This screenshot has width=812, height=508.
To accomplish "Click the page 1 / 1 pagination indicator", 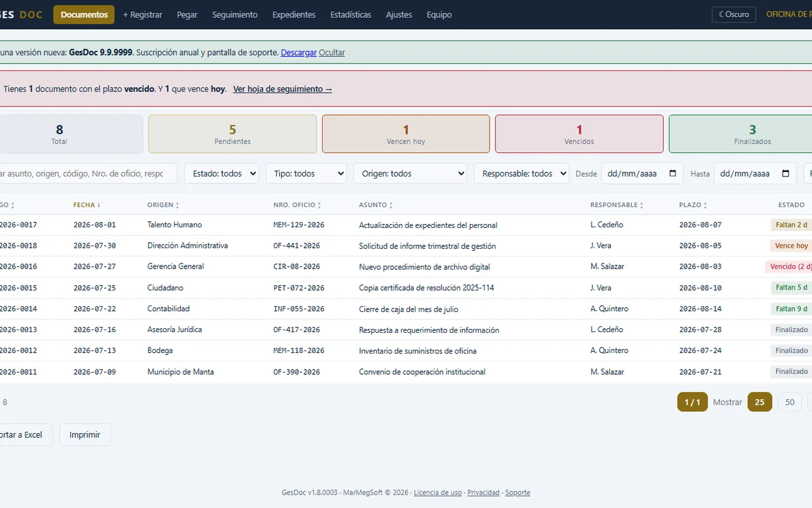I will click(x=692, y=402).
